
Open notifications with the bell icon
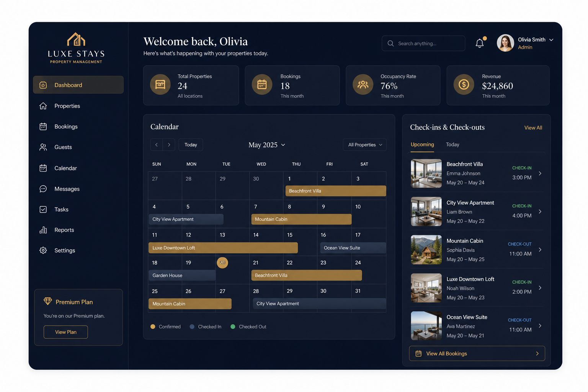click(480, 43)
